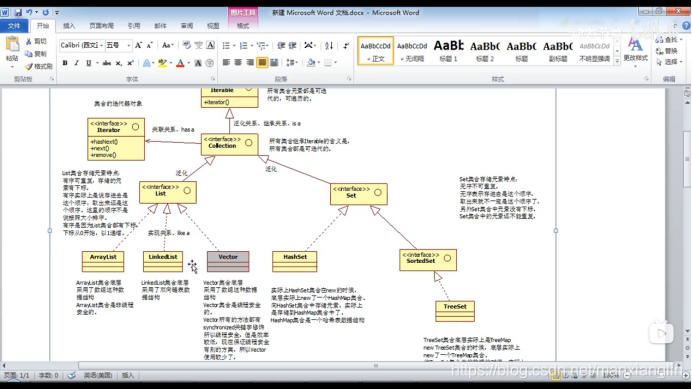Switch to the 插入 (Insert) tab
Image resolution: width=692 pixels, height=389 pixels.
click(69, 26)
